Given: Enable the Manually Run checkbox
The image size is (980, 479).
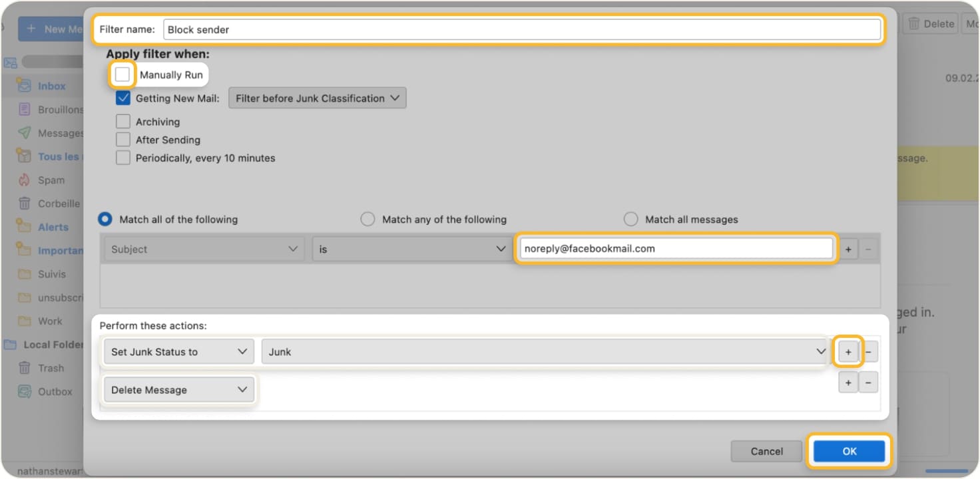Looking at the screenshot, I should point(122,74).
